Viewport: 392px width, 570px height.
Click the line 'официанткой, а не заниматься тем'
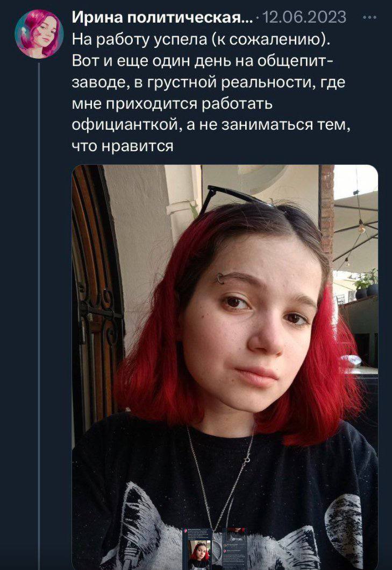(x=211, y=125)
